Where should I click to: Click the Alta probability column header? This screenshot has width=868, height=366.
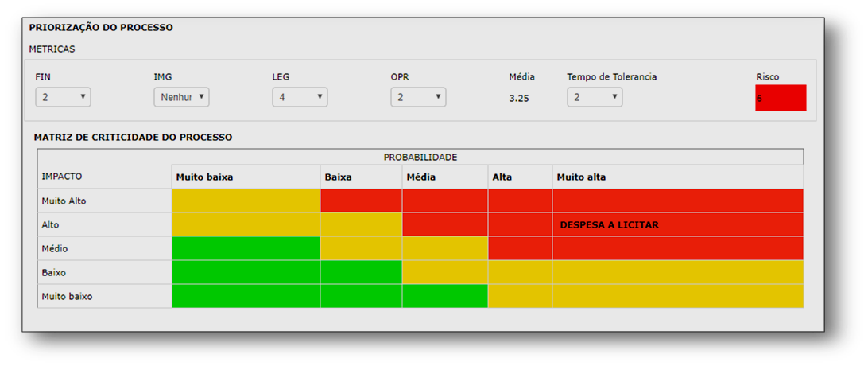pos(520,177)
